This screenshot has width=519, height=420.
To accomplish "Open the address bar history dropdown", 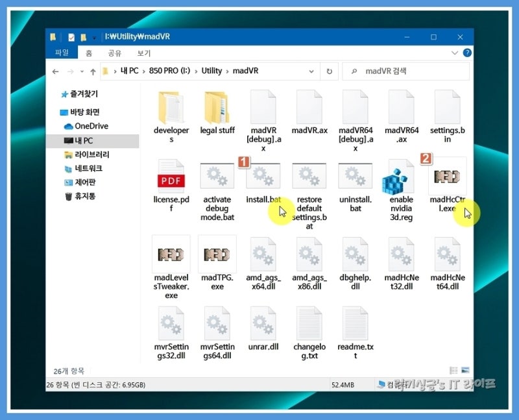I will pos(311,71).
